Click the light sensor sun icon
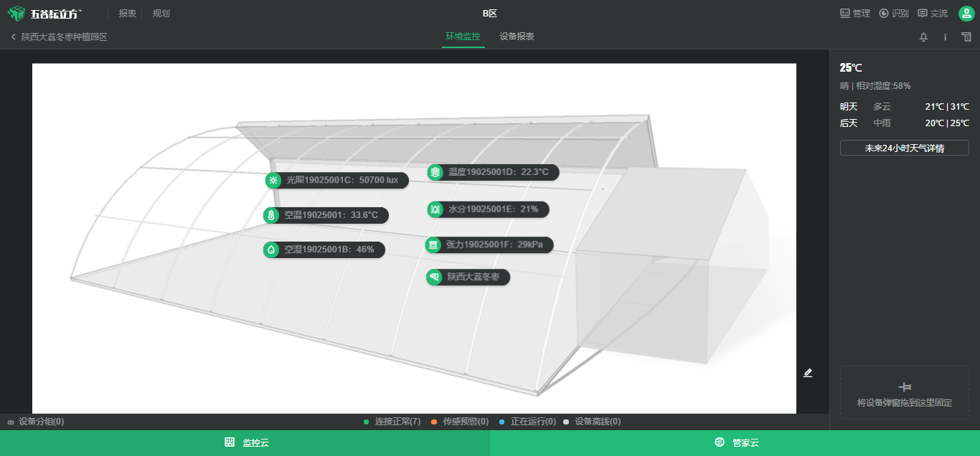980x456 pixels. [x=273, y=180]
